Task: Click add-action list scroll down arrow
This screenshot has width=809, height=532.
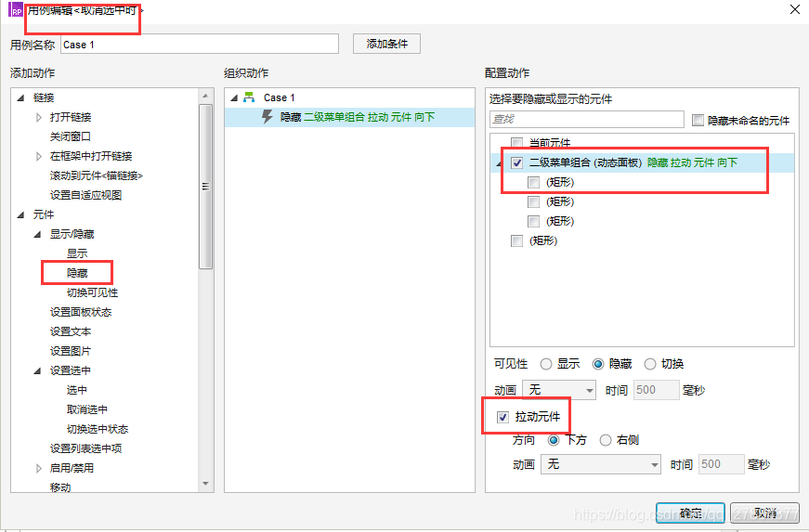Action: pyautogui.click(x=206, y=484)
